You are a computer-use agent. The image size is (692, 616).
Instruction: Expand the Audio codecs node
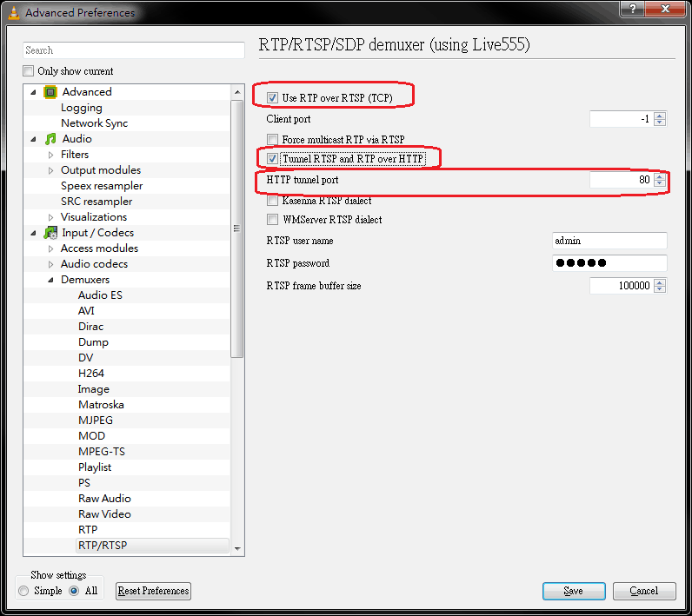pos(50,264)
